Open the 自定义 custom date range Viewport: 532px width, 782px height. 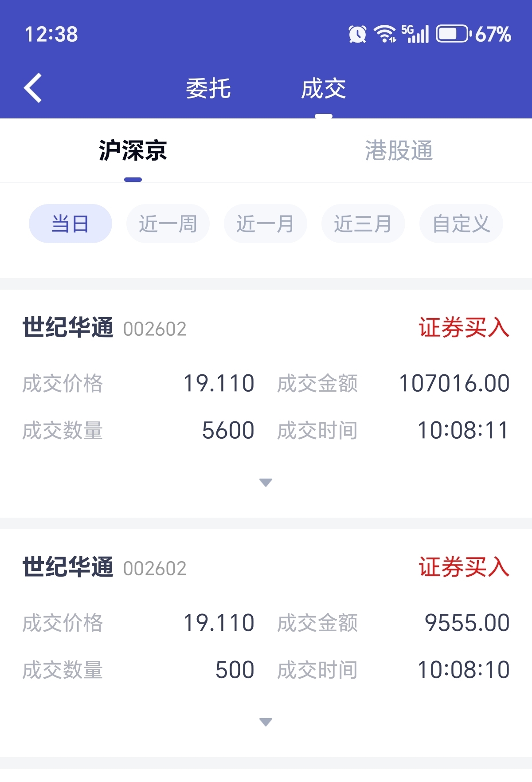tap(461, 224)
